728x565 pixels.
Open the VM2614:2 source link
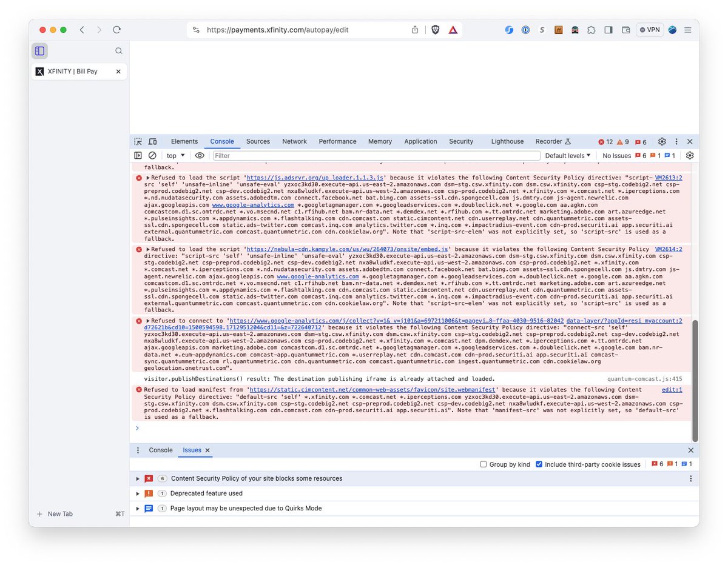(x=669, y=249)
